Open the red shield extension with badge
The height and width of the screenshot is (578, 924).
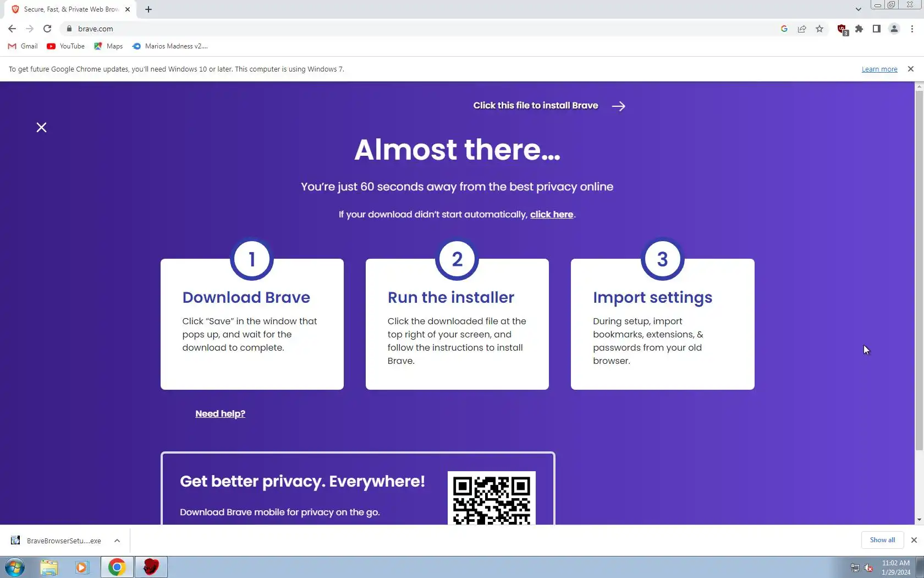pos(842,29)
